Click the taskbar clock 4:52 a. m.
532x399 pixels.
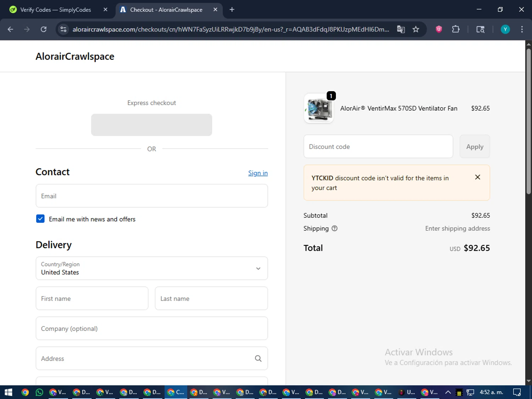[491, 392]
